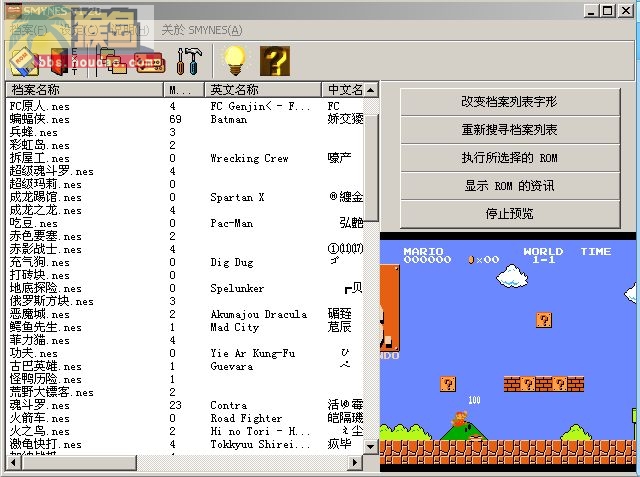
Task: Click the Spartan X English name cell
Action: tap(237, 197)
